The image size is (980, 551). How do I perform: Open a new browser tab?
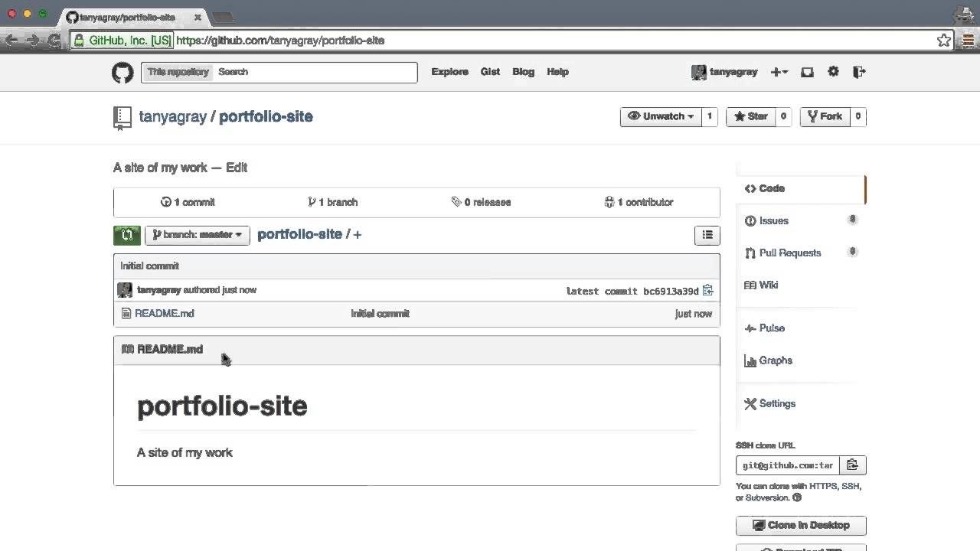coord(222,17)
